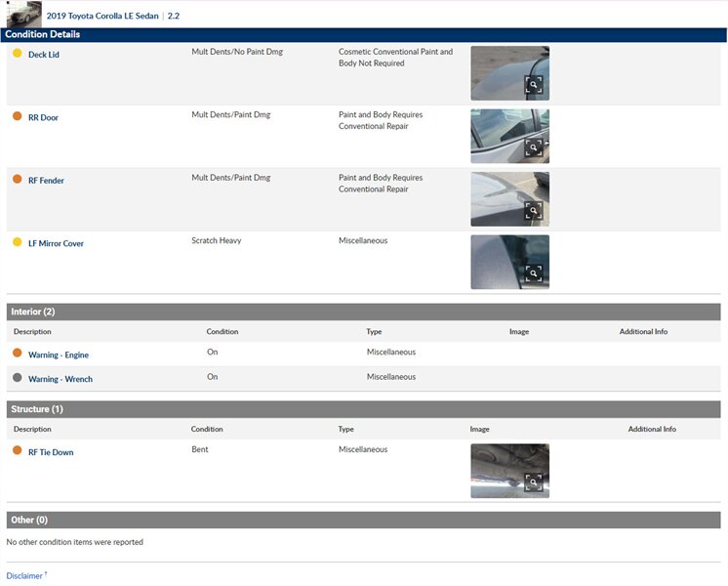Image resolution: width=728 pixels, height=586 pixels.
Task: Click magnifier icon on RF Tie Down photo
Action: pyautogui.click(x=533, y=482)
